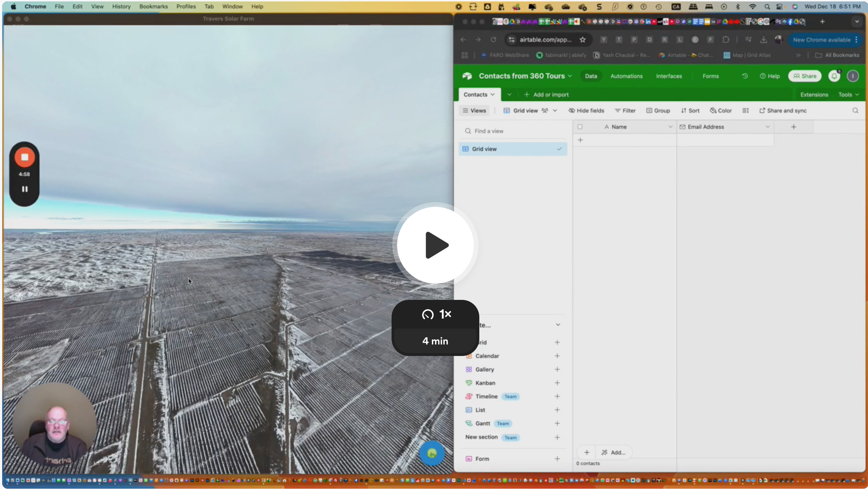Open the account avatar menu

(x=853, y=76)
